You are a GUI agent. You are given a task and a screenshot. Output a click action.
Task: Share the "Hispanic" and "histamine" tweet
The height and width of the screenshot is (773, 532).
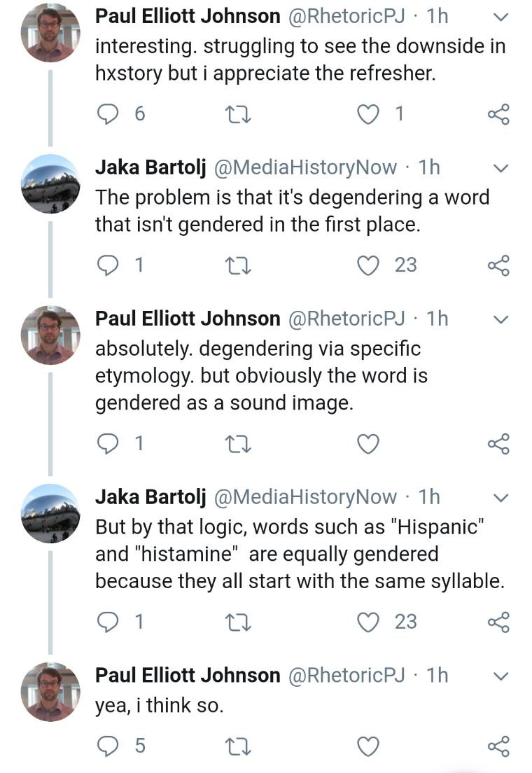[x=498, y=622]
